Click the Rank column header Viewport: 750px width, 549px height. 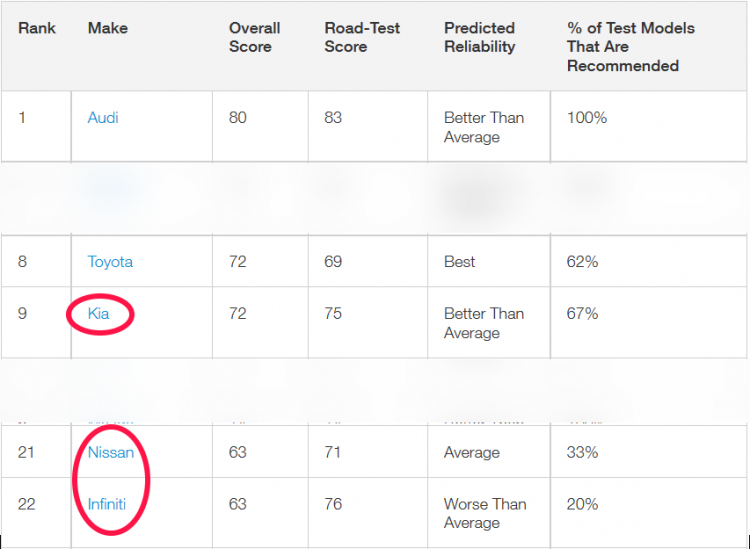pyautogui.click(x=37, y=28)
